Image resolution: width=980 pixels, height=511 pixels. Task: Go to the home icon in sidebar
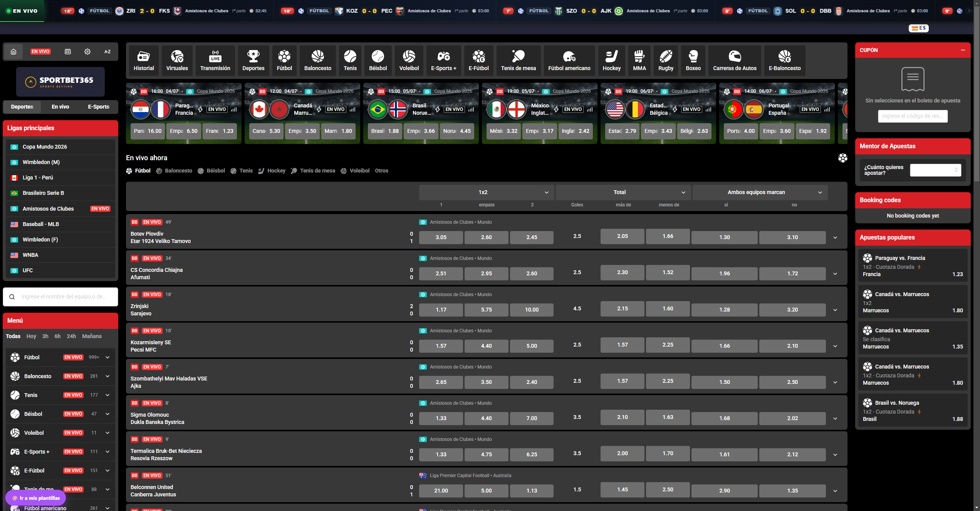pyautogui.click(x=13, y=52)
